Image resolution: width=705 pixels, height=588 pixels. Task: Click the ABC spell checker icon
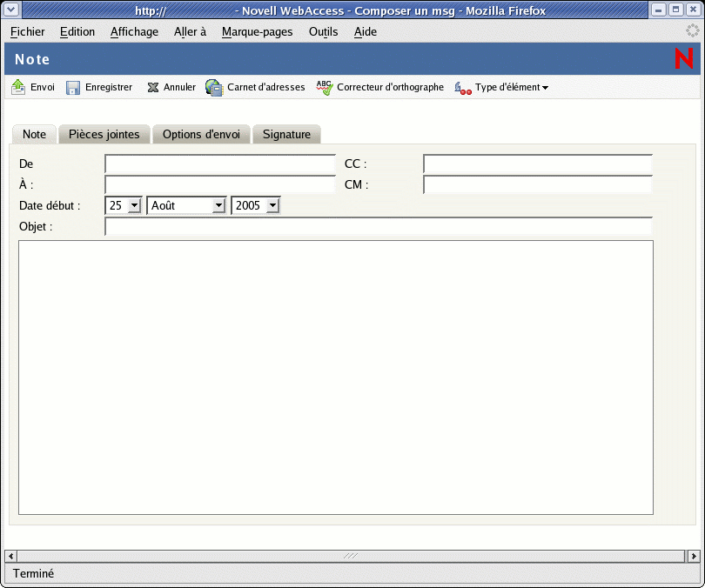(x=324, y=87)
